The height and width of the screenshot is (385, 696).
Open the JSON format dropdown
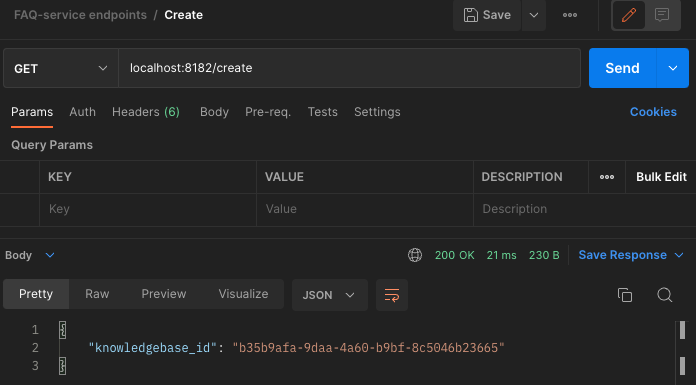[329, 295]
